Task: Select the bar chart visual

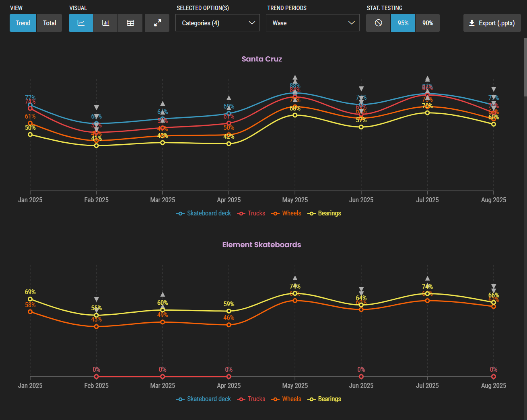Action: pos(105,23)
